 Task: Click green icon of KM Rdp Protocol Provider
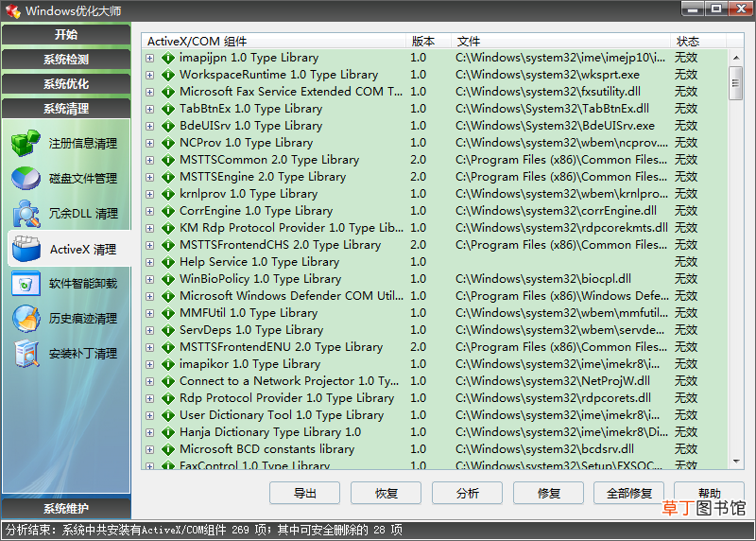click(168, 228)
